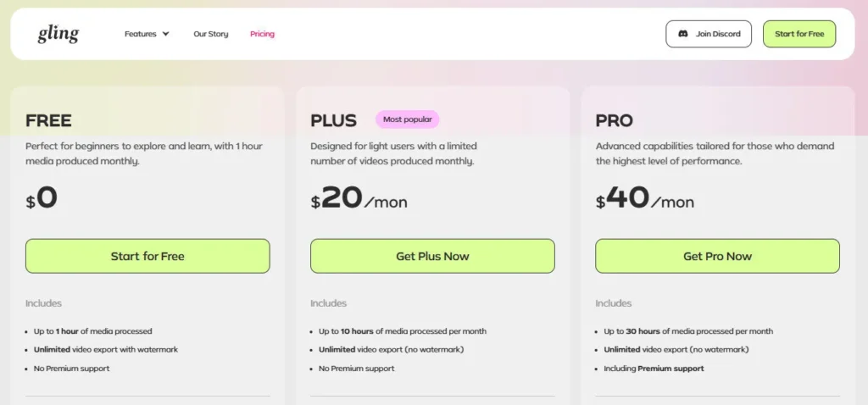Screen dimensions: 868x405
Task: Click Start for Free plan button
Action: 147,256
